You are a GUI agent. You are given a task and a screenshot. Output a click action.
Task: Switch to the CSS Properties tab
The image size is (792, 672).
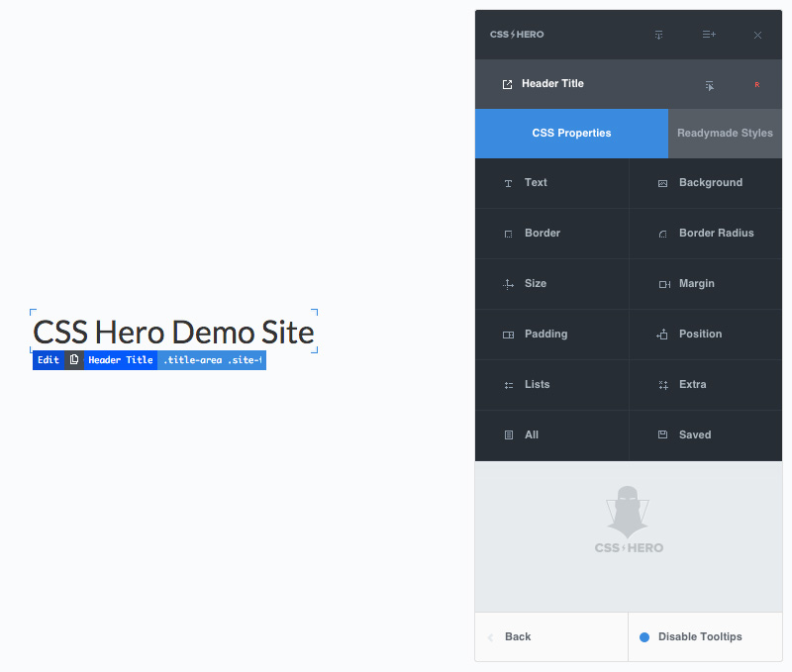[x=571, y=134]
